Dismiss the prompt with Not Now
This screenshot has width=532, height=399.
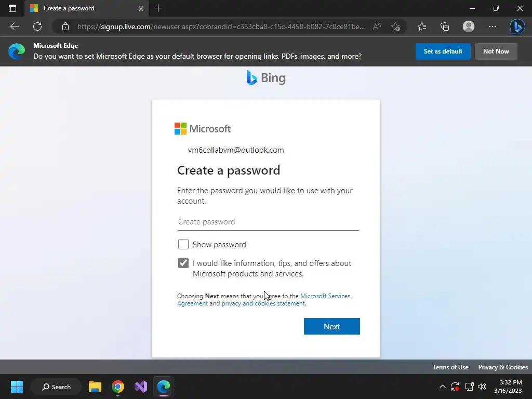496,51
